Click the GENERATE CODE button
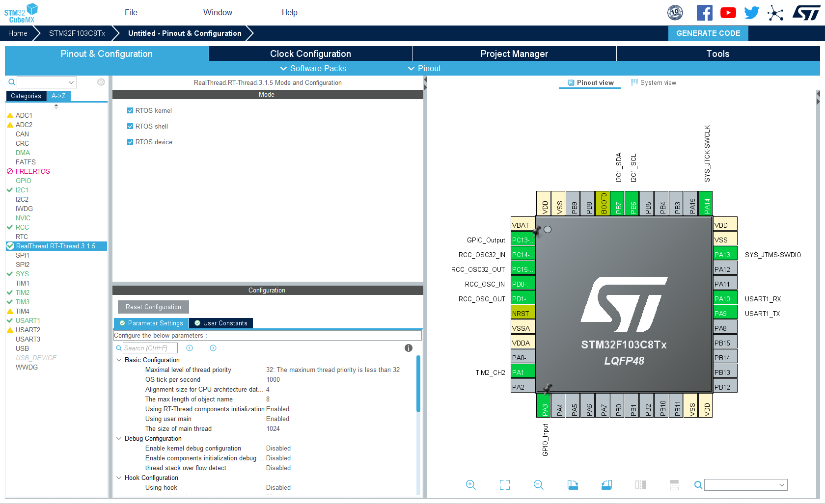825x504 pixels. coord(708,33)
